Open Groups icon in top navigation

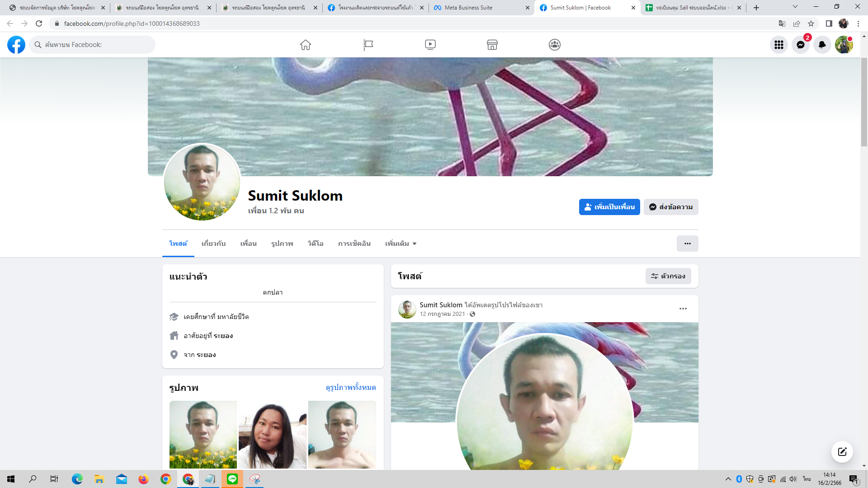(x=555, y=45)
